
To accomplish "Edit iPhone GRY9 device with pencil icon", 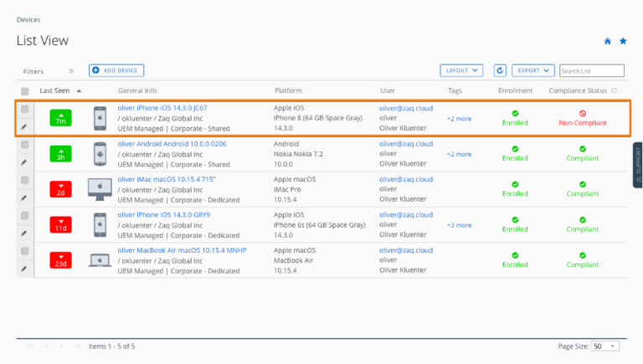I will click(24, 233).
